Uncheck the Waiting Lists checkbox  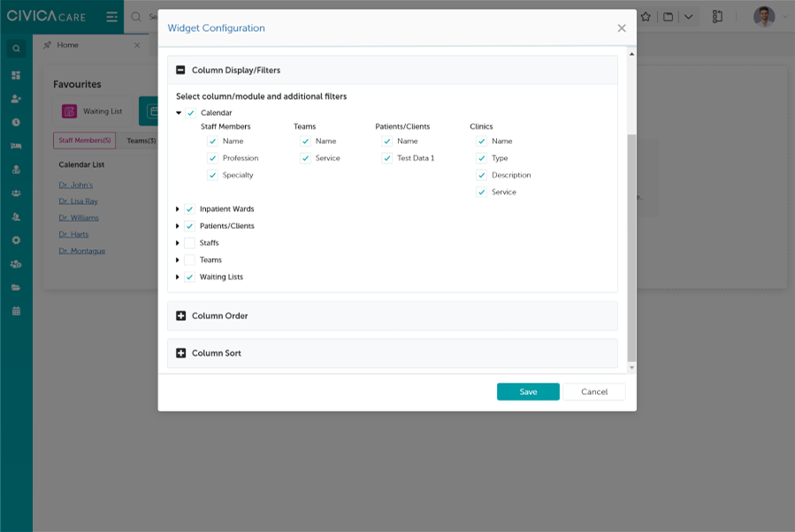click(189, 277)
